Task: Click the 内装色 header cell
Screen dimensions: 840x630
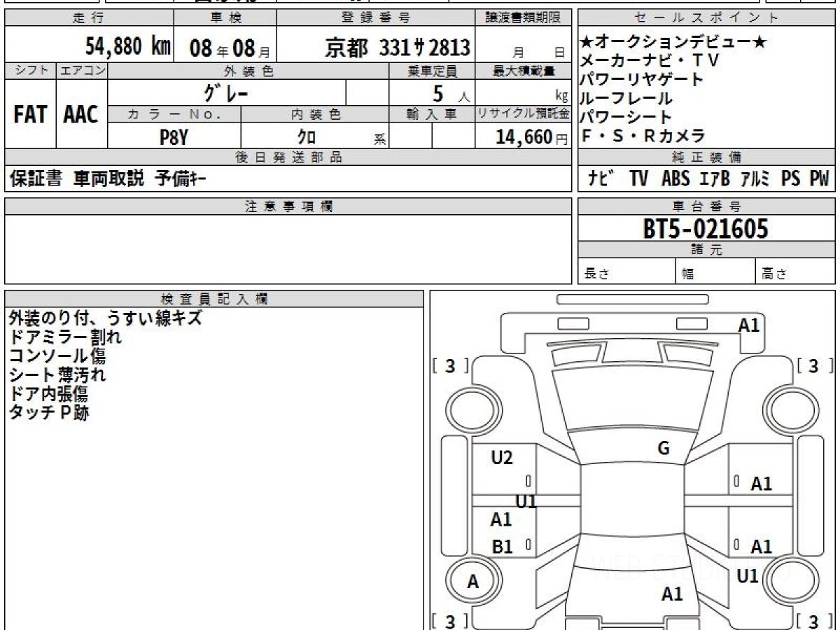Action: [x=315, y=114]
